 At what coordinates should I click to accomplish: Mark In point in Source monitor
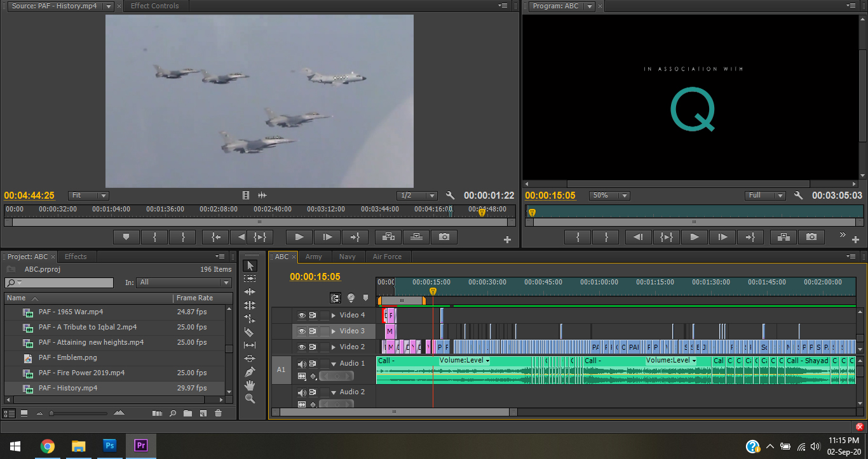click(x=154, y=237)
